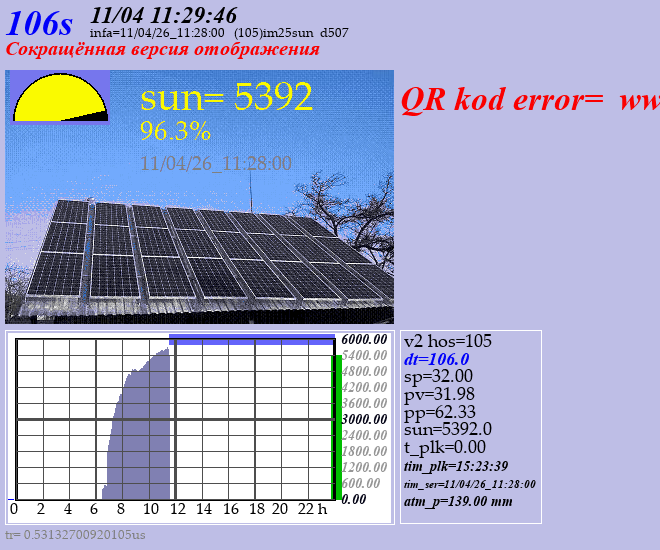Click the yellow sun= 5392 readout
Screen dimensions: 660x550
pyautogui.click(x=226, y=97)
